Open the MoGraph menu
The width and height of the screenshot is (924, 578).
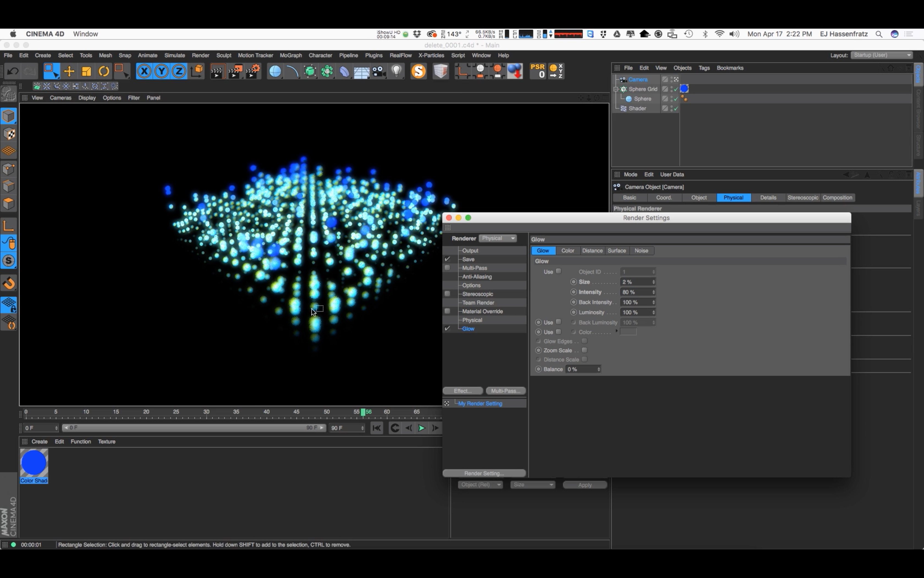291,55
